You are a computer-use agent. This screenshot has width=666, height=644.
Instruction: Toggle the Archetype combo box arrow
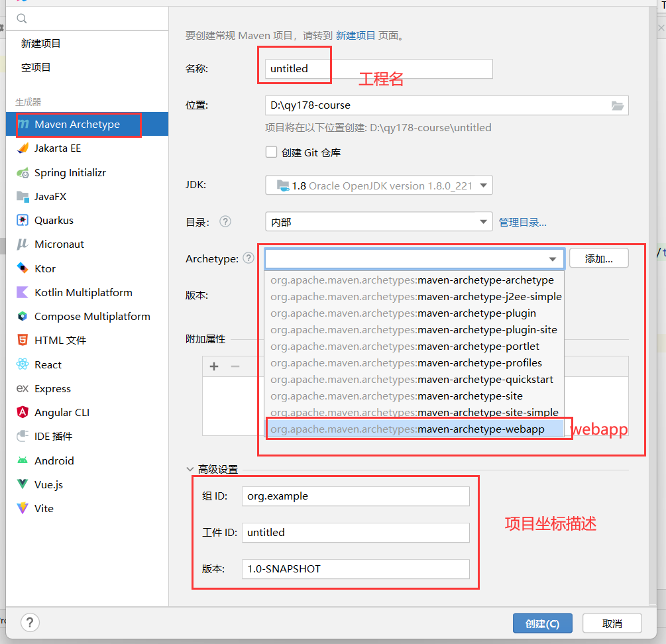tap(552, 259)
